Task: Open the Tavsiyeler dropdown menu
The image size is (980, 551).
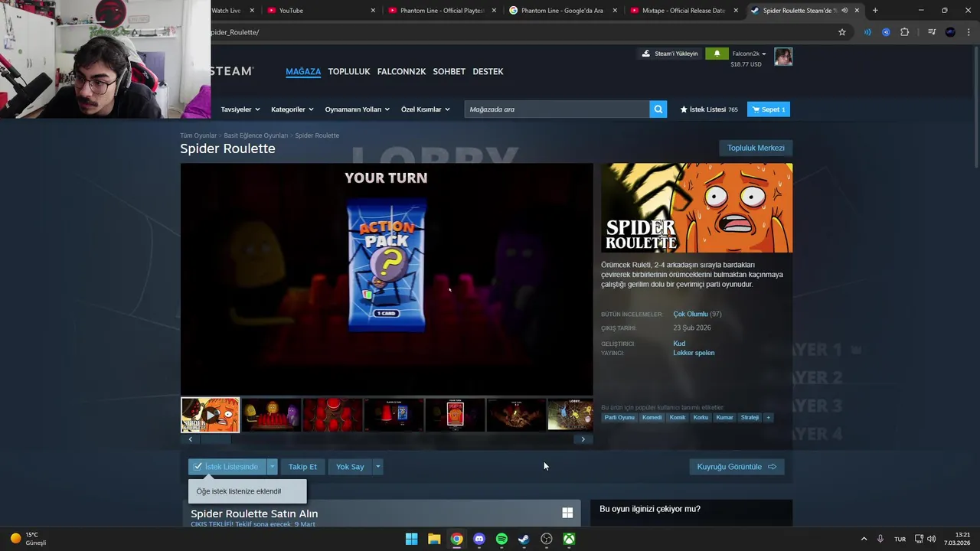Action: point(240,109)
